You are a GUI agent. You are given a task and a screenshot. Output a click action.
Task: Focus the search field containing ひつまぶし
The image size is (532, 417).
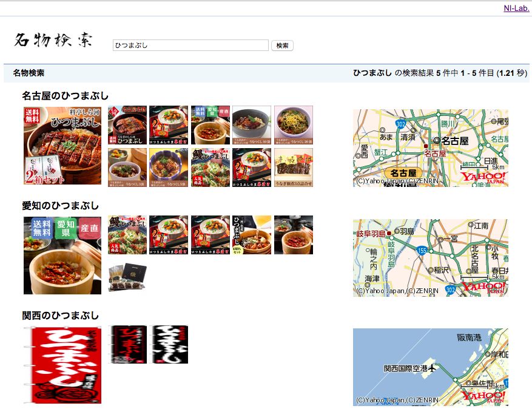(190, 46)
